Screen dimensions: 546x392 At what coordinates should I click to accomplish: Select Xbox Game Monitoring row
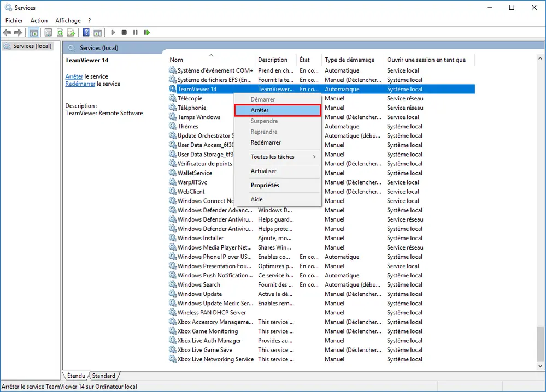click(321, 331)
